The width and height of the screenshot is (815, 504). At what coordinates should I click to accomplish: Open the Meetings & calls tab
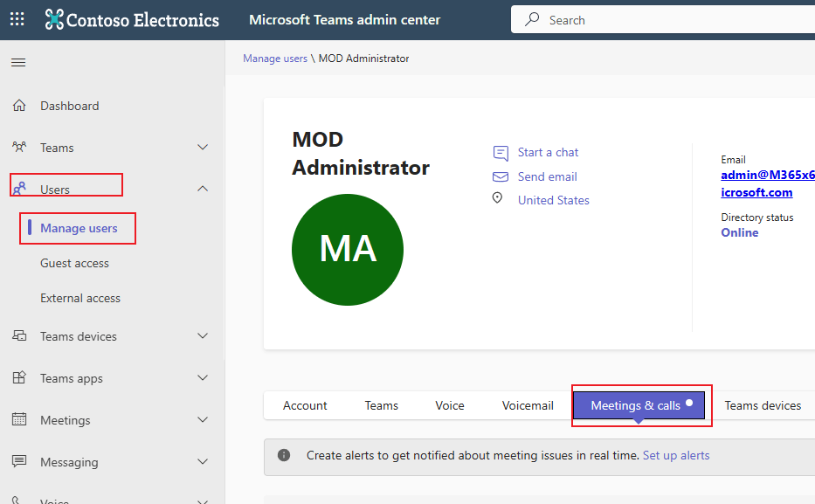click(636, 405)
